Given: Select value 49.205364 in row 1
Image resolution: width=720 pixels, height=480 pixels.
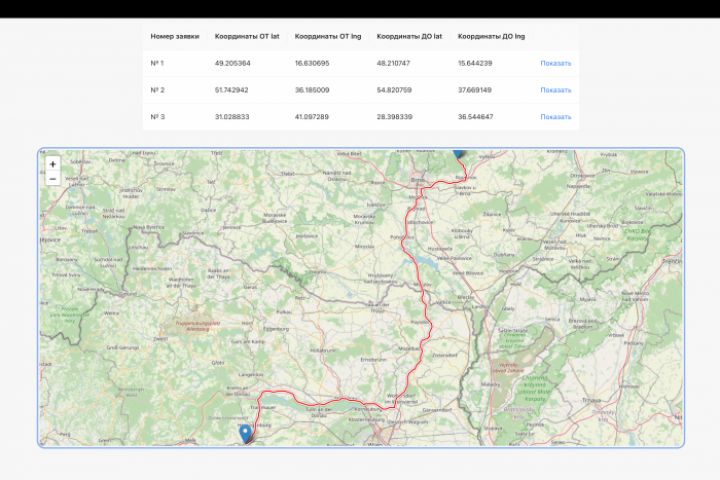Looking at the screenshot, I should [232, 63].
